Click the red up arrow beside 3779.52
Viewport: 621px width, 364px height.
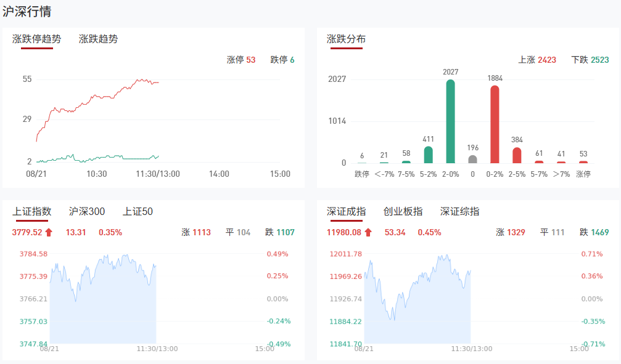[x=49, y=232]
